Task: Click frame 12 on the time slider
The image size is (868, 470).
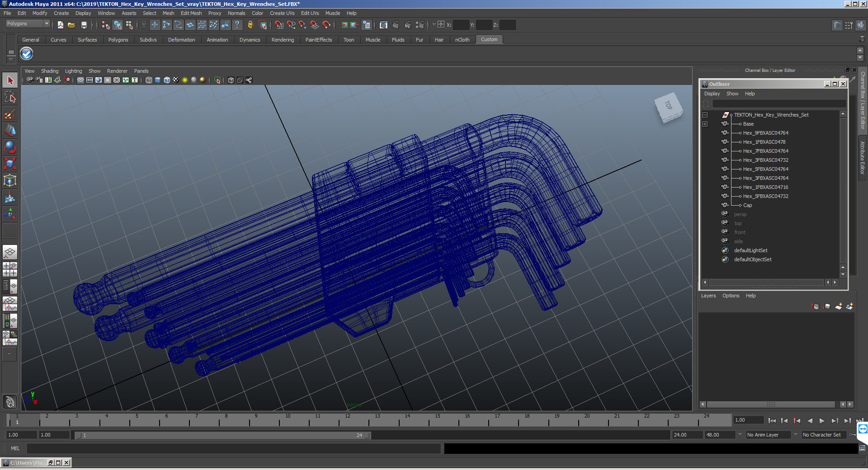Action: [x=348, y=420]
